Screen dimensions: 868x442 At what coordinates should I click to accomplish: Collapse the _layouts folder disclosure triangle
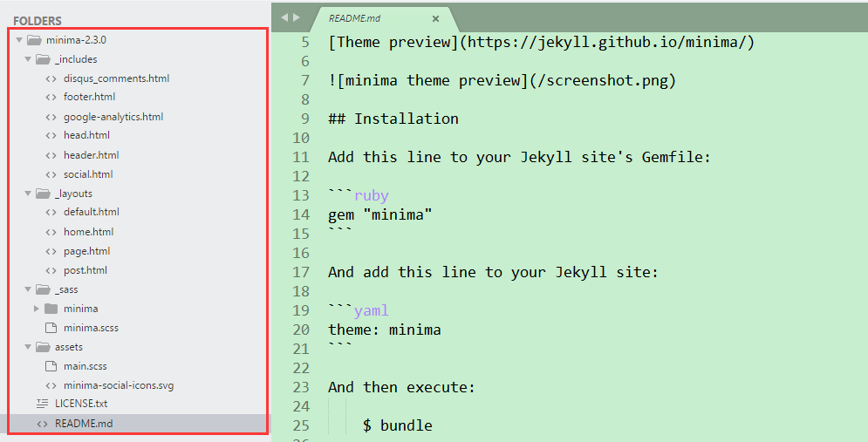pos(28,194)
